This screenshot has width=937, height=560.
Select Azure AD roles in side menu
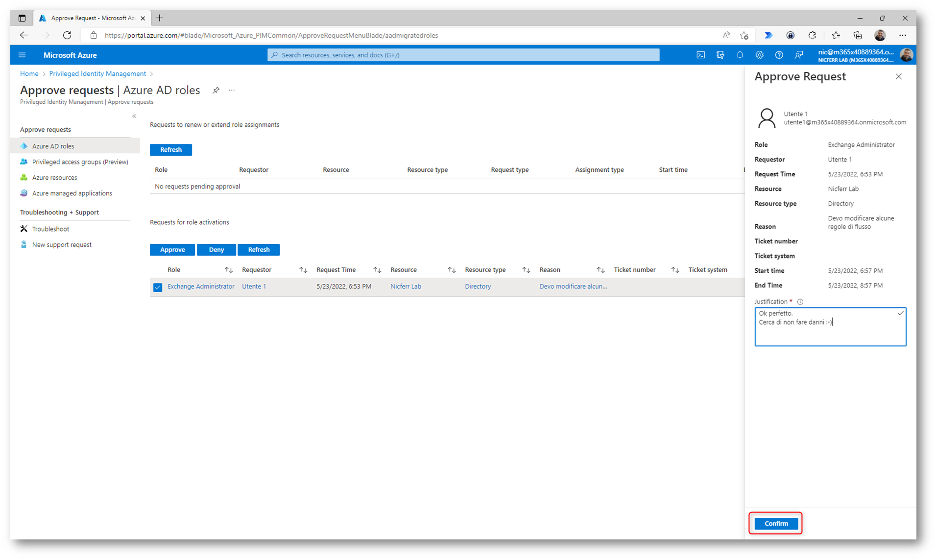point(75,146)
